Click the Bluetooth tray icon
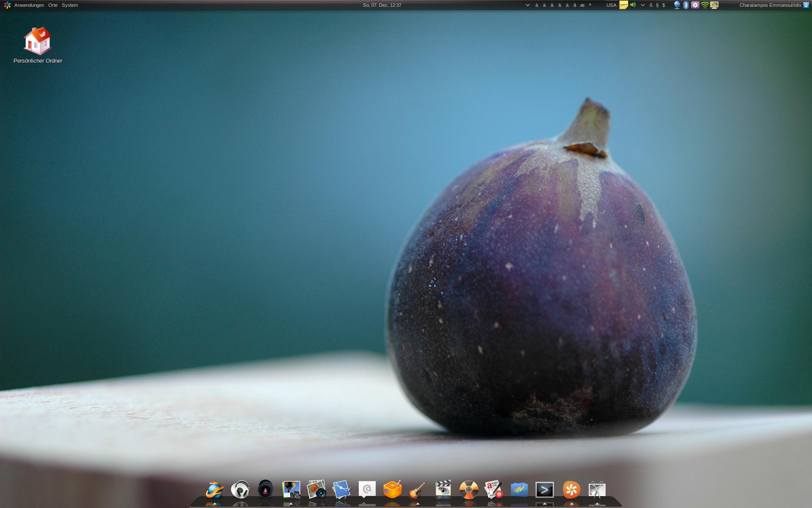812x508 pixels. click(686, 5)
